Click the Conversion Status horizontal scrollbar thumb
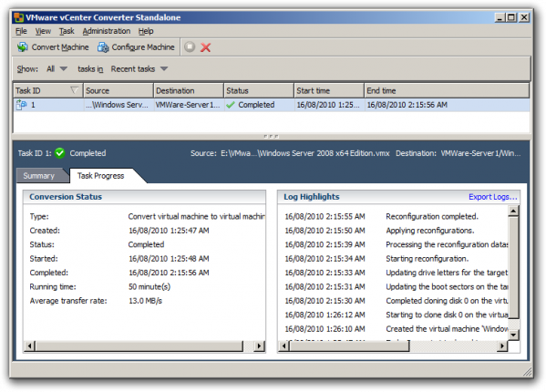 pyautogui.click(x=139, y=346)
